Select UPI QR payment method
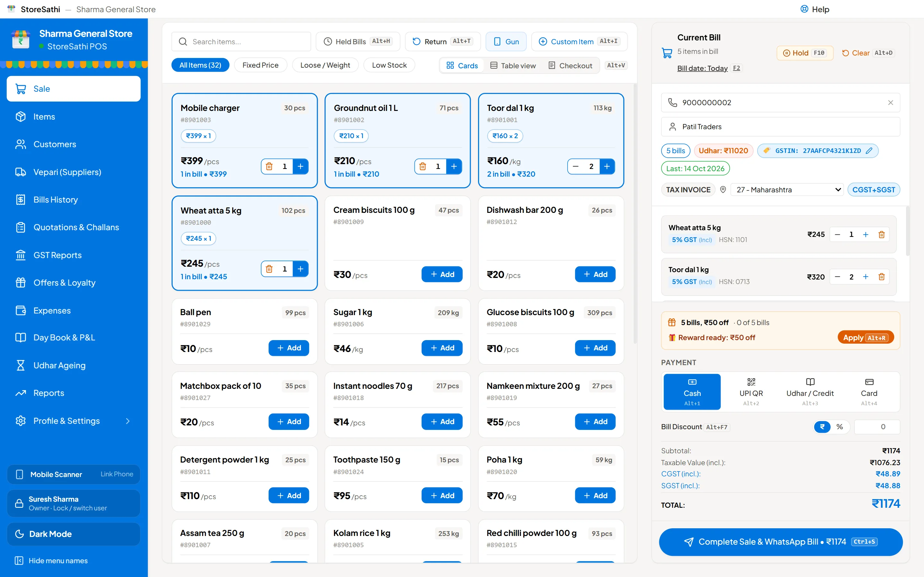 pyautogui.click(x=751, y=392)
